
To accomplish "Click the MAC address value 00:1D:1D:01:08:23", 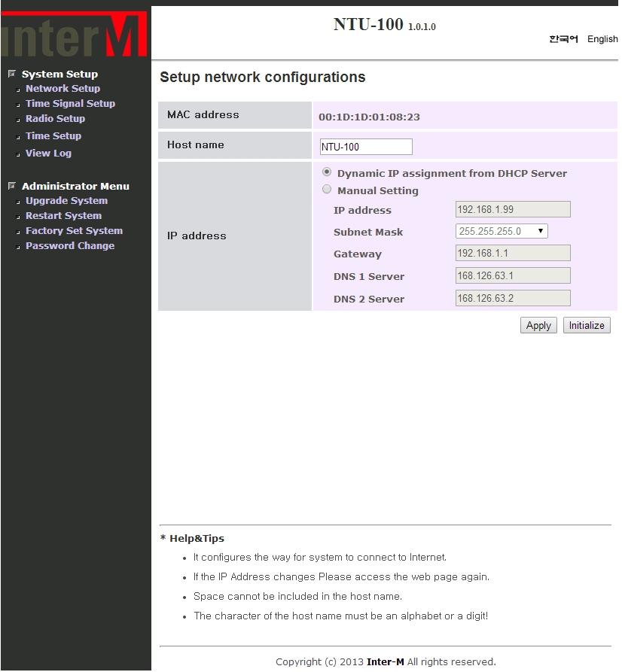I will click(x=369, y=117).
